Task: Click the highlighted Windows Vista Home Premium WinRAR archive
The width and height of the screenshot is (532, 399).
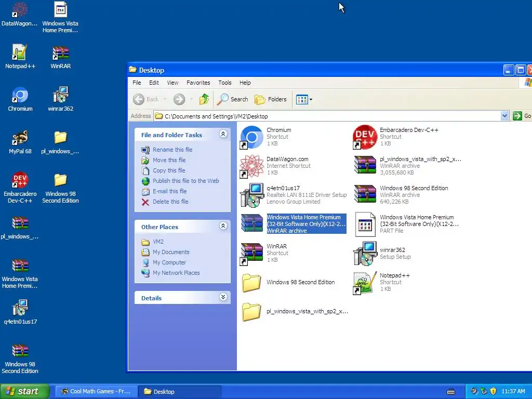Action: pos(294,224)
